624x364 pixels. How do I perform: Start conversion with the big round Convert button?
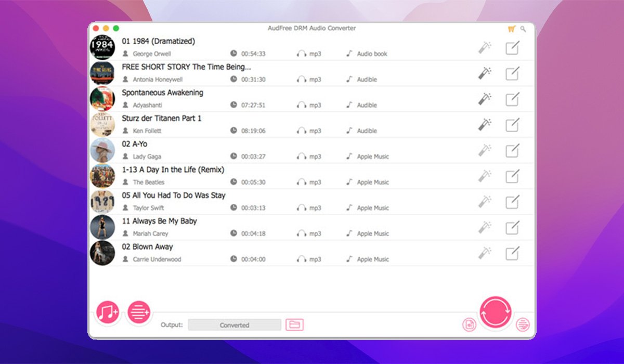pyautogui.click(x=495, y=313)
